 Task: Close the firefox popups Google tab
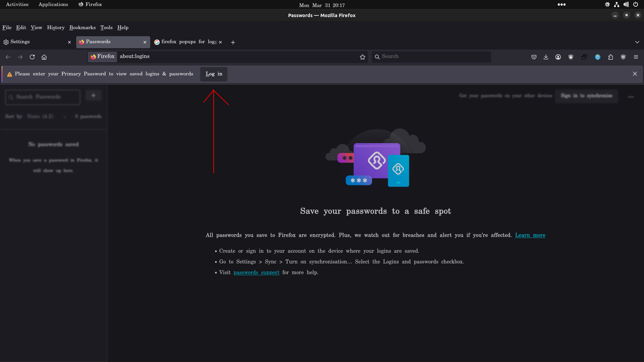(220, 42)
